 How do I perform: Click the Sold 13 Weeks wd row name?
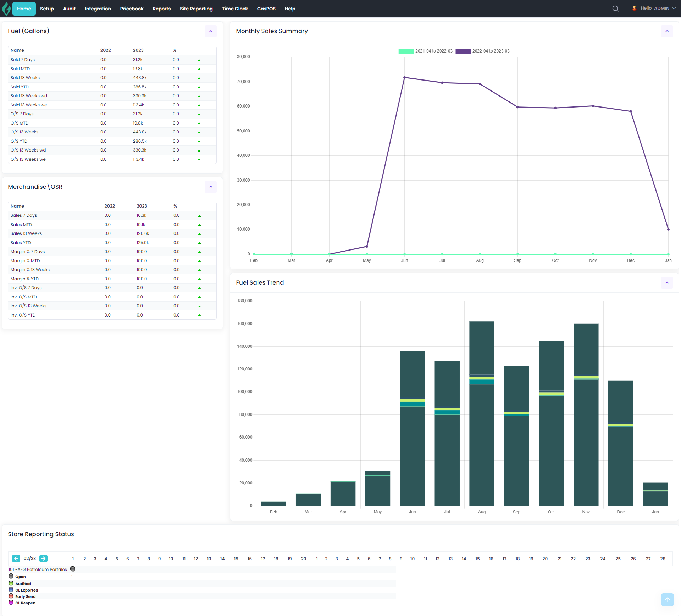coord(29,96)
